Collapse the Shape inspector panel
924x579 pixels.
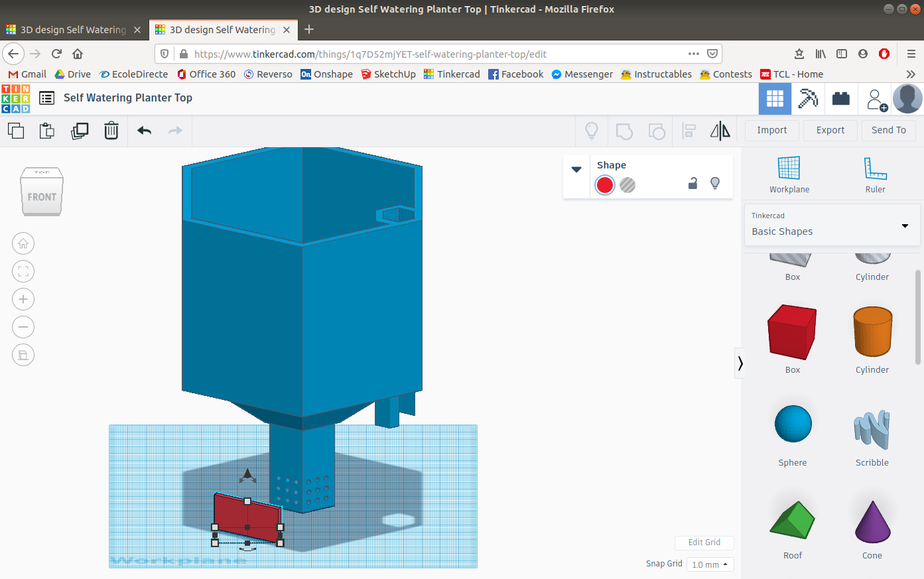click(576, 169)
